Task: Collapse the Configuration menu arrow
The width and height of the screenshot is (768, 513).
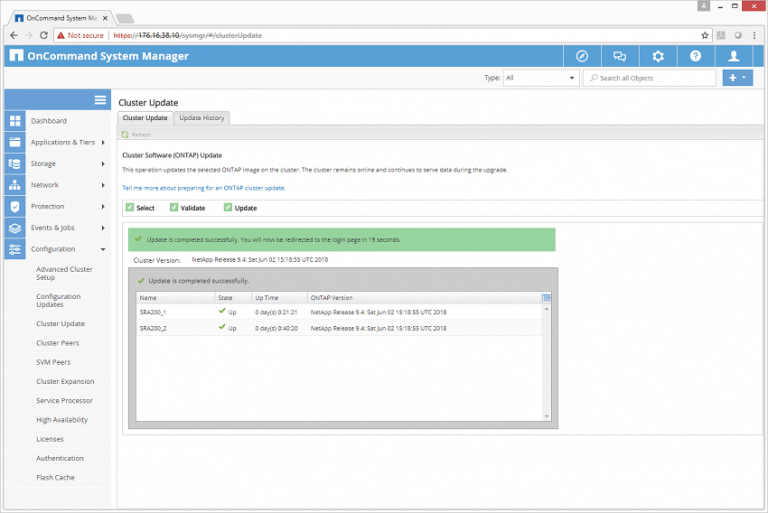Action: click(x=103, y=249)
